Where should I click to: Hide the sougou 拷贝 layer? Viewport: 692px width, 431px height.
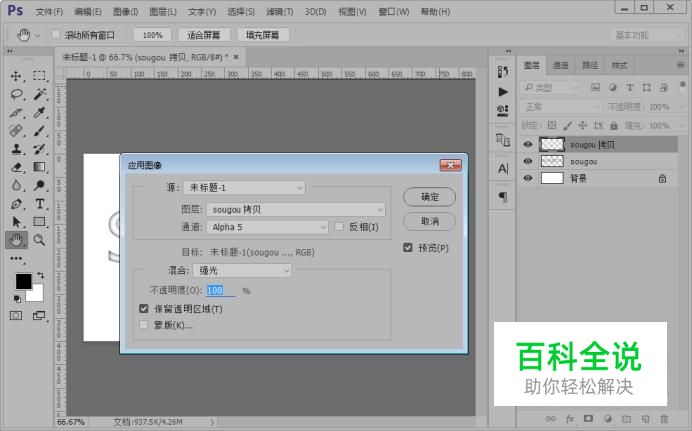coord(527,144)
